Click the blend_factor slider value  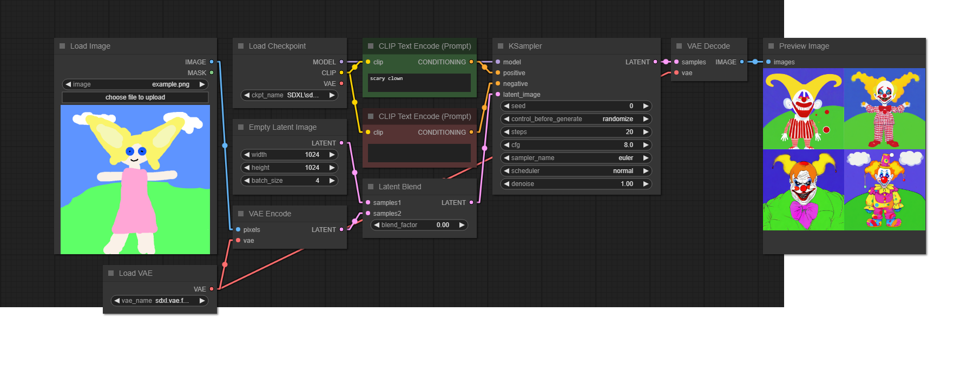tap(419, 225)
